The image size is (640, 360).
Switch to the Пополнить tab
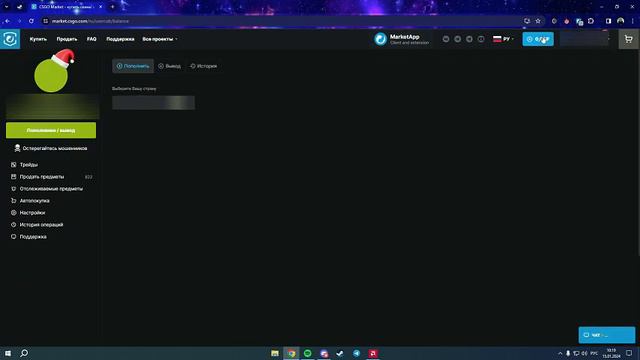tap(133, 66)
